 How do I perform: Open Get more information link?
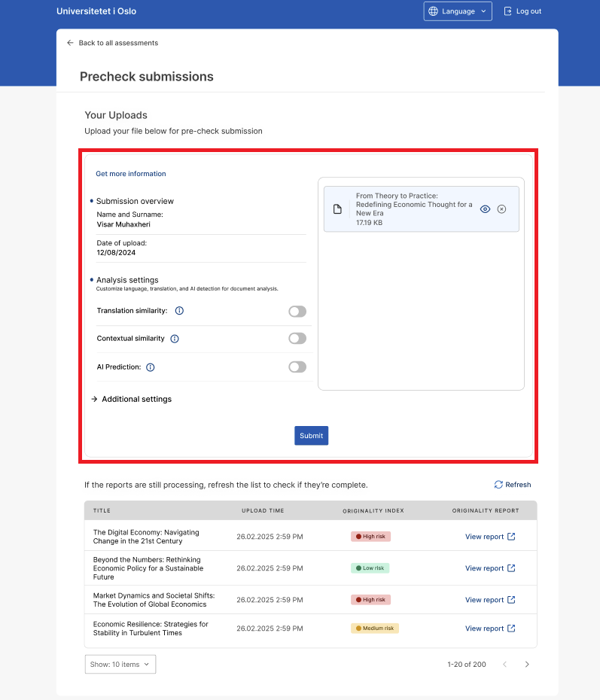click(x=131, y=174)
